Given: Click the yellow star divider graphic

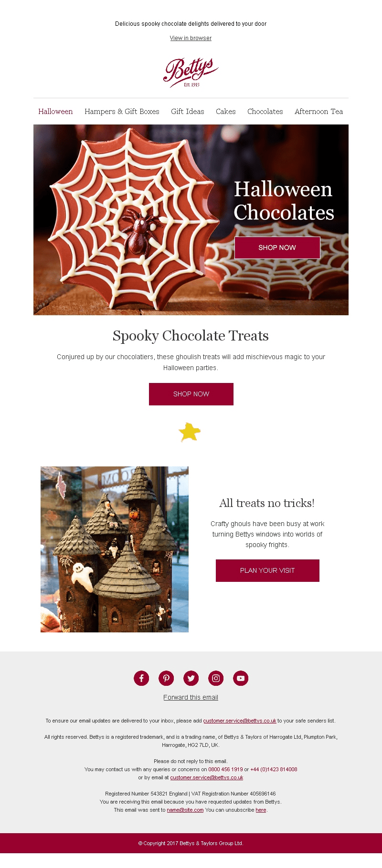Looking at the screenshot, I should point(190,432).
